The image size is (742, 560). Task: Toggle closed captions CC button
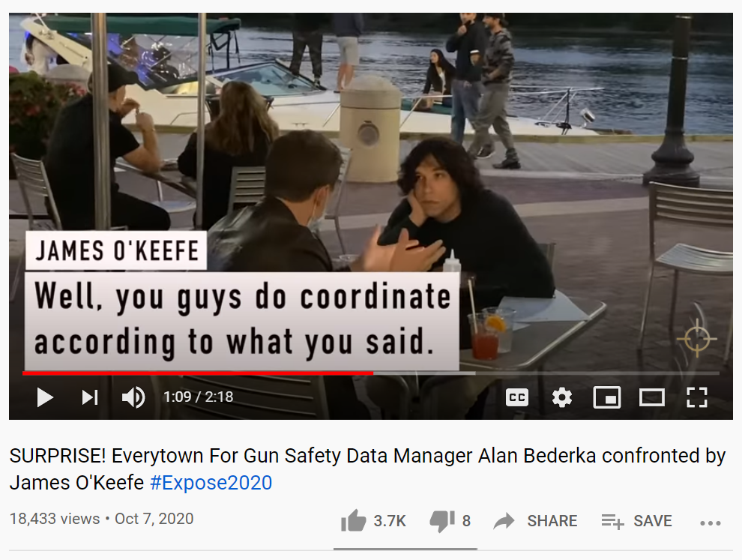[x=516, y=397]
